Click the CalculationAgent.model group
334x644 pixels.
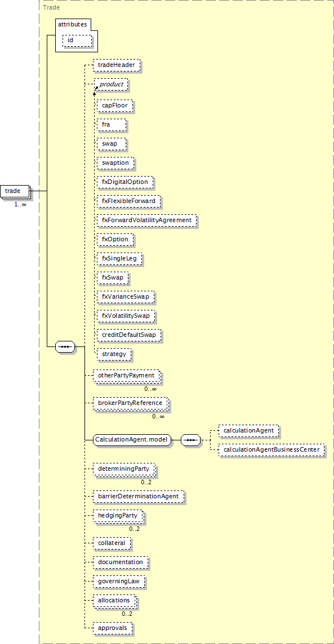[x=131, y=440]
